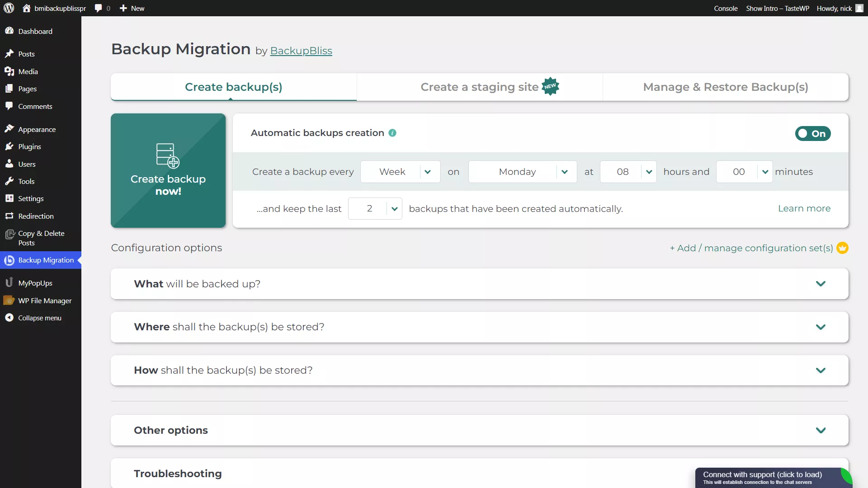
Task: Click the Plugins icon in sidebar
Action: (x=9, y=146)
